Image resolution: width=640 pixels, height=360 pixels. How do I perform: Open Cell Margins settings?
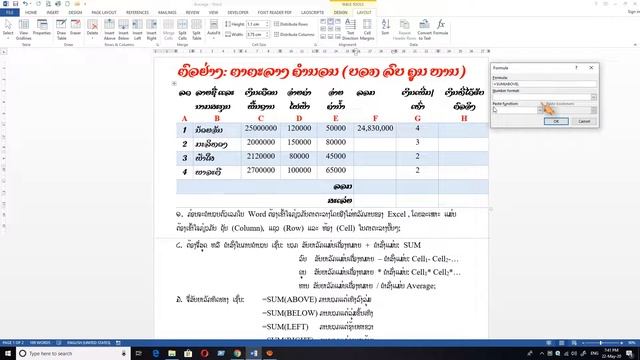(x=367, y=29)
